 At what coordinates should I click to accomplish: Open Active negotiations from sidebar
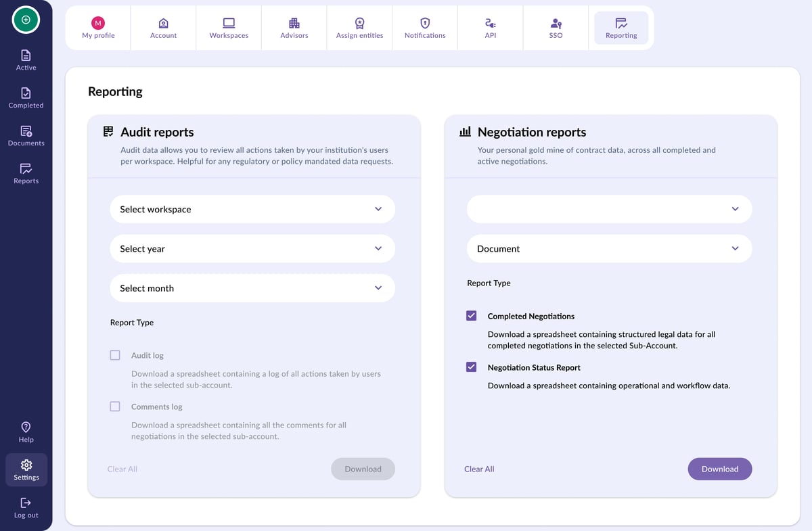tap(26, 60)
